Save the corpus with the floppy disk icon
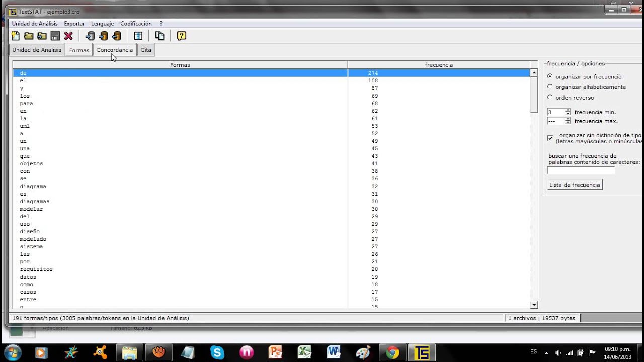Image resolution: width=644 pixels, height=362 pixels. (x=55, y=36)
